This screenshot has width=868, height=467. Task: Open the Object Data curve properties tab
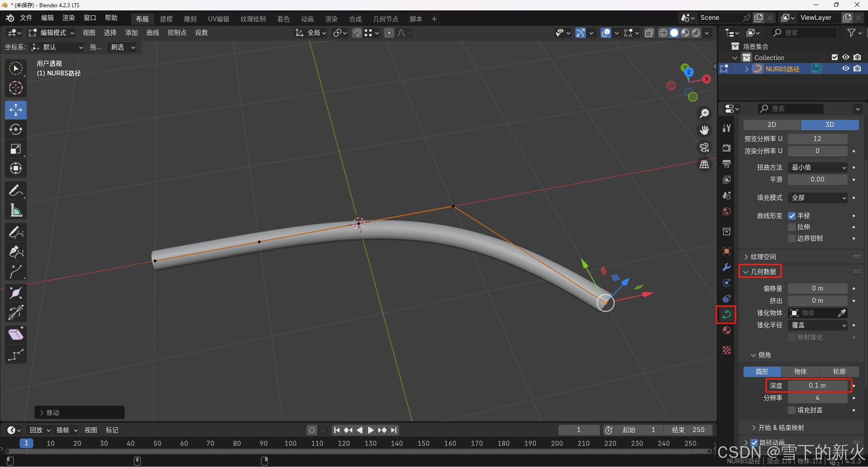(x=726, y=314)
